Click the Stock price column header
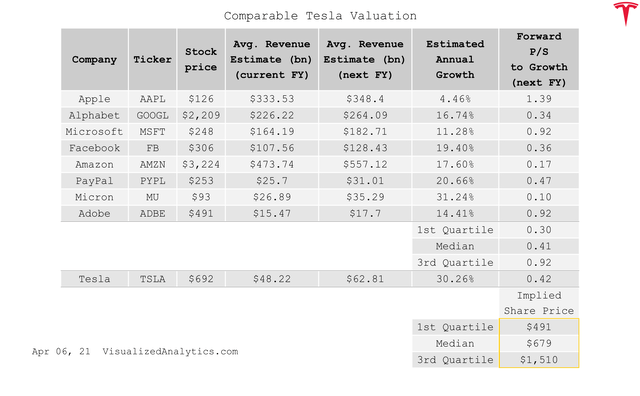The width and height of the screenshot is (640, 396). tap(201, 60)
